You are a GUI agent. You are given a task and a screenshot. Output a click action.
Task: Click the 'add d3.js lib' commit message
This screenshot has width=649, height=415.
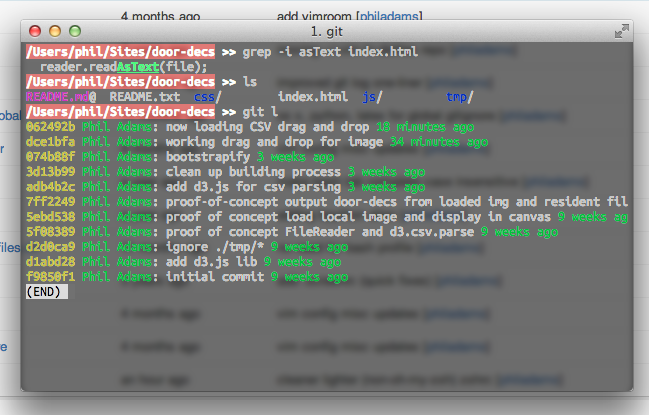tap(211, 262)
